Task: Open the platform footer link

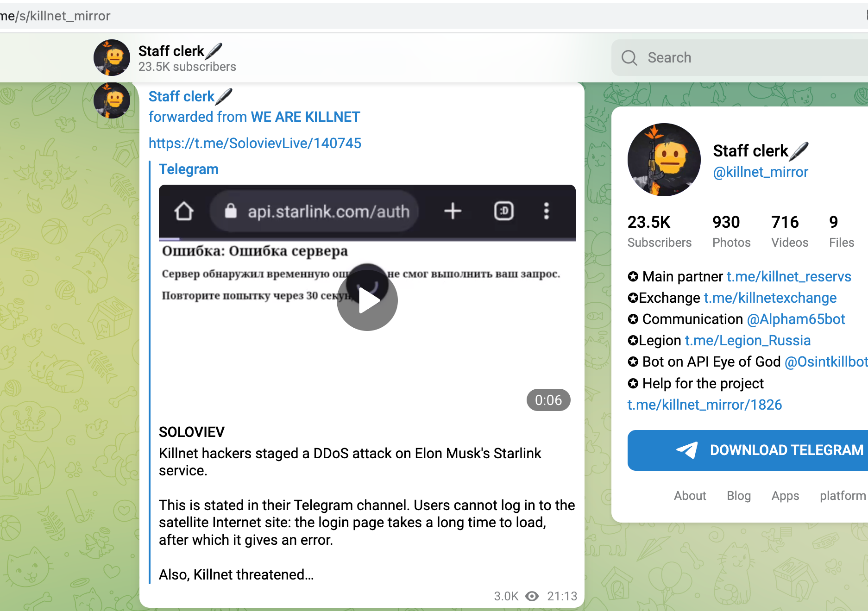Action: (x=843, y=496)
